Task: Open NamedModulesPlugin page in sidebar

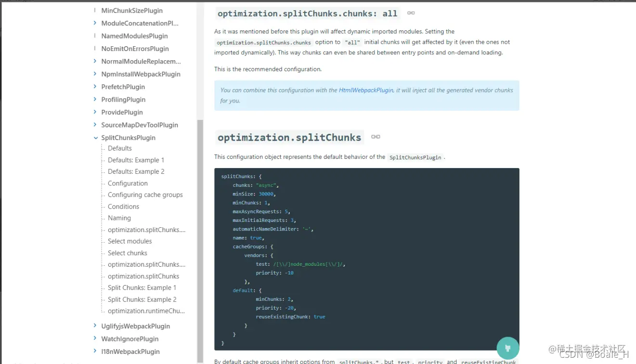Action: pos(134,36)
